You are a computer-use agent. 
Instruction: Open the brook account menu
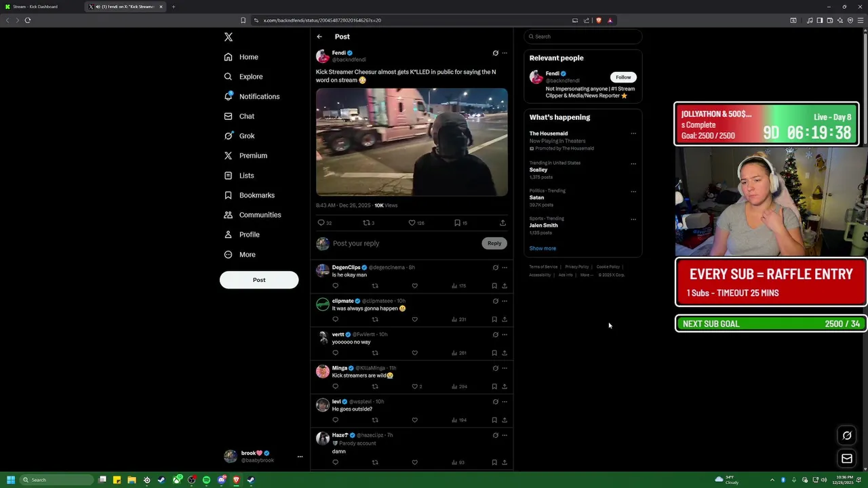(x=263, y=457)
